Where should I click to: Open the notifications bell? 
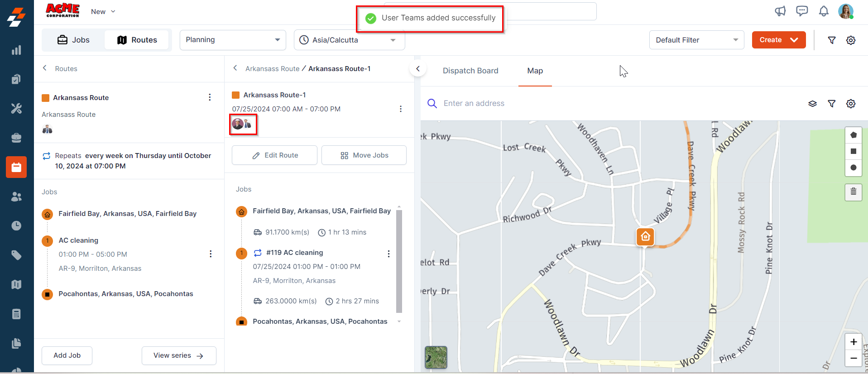(x=824, y=11)
